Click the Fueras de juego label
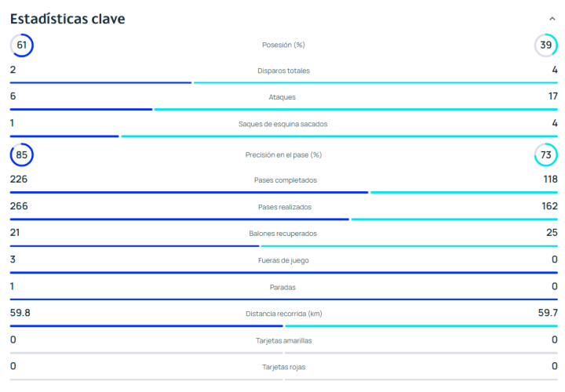Viewport: 565px width, 392px height. click(283, 260)
